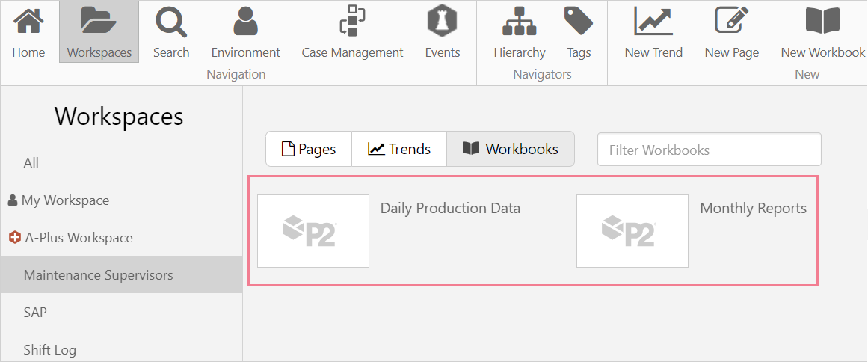This screenshot has width=868, height=362.
Task: Open the Monthly Reports workbook link
Action: pyautogui.click(x=753, y=209)
